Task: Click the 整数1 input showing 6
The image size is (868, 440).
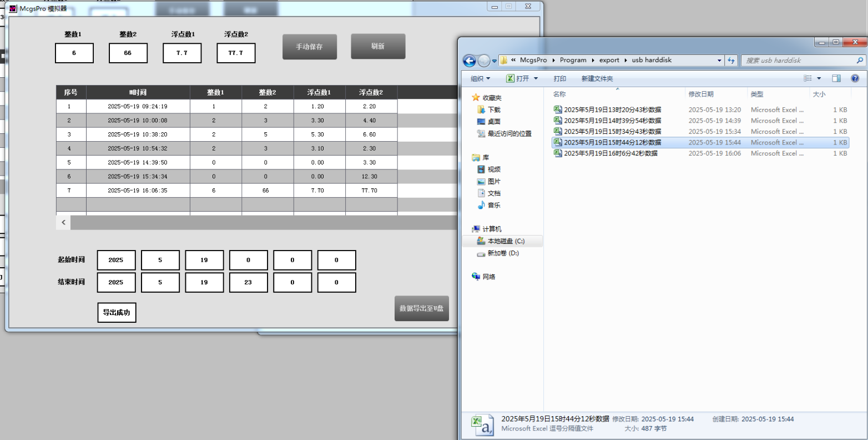Action: coord(74,53)
